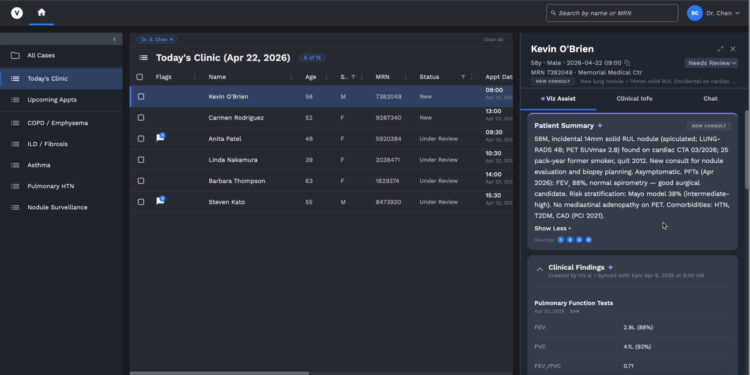Select the Carmen Rodriguez patient name
The width and height of the screenshot is (750, 375).
(x=236, y=118)
